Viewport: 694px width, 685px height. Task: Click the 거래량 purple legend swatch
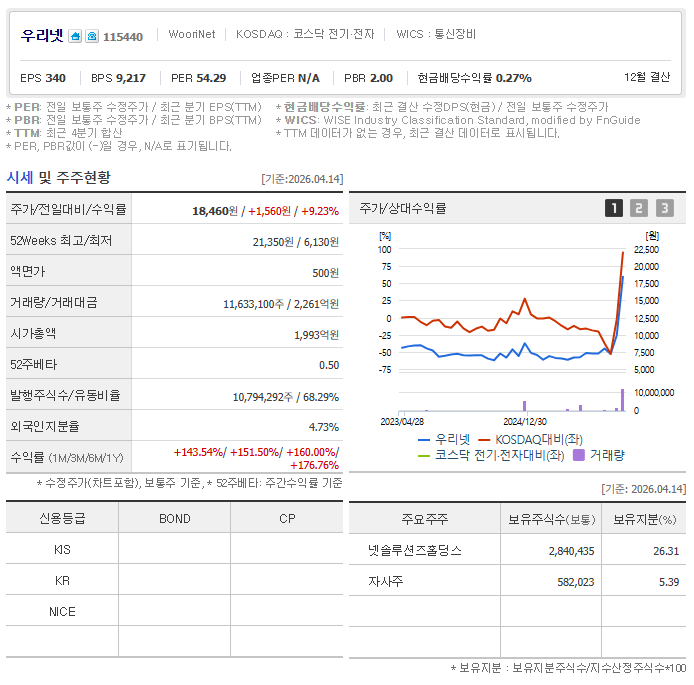tap(578, 455)
